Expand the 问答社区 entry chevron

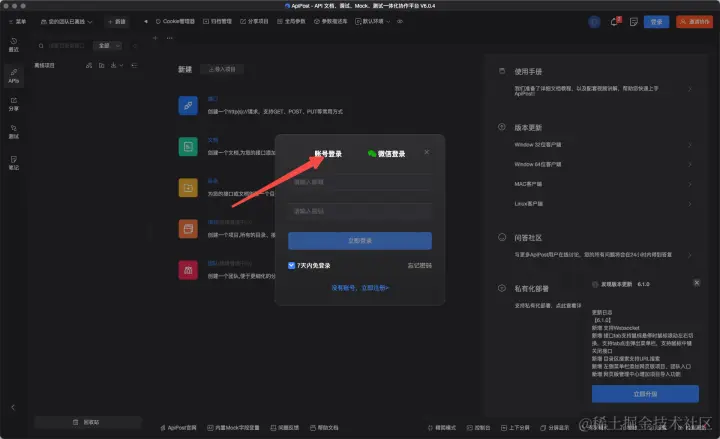pos(690,255)
